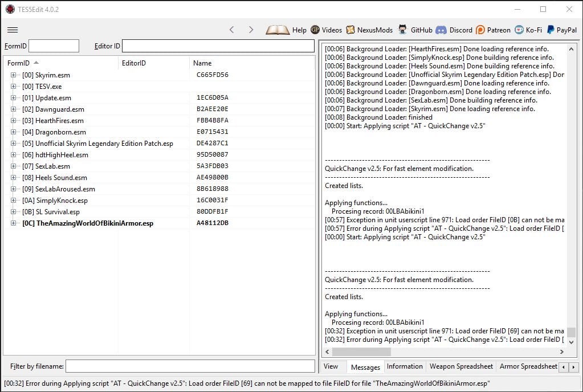Viewport: 583px width, 392px height.
Task: Go back with left arrow
Action: click(231, 30)
